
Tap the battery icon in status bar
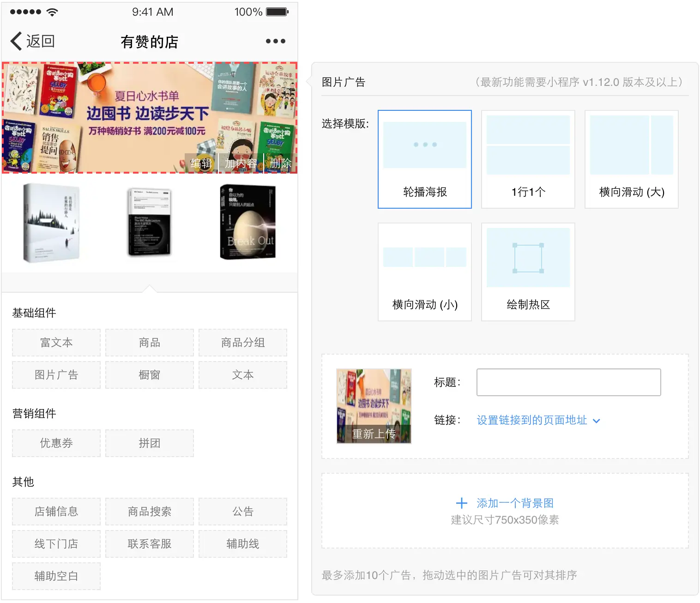pyautogui.click(x=278, y=12)
